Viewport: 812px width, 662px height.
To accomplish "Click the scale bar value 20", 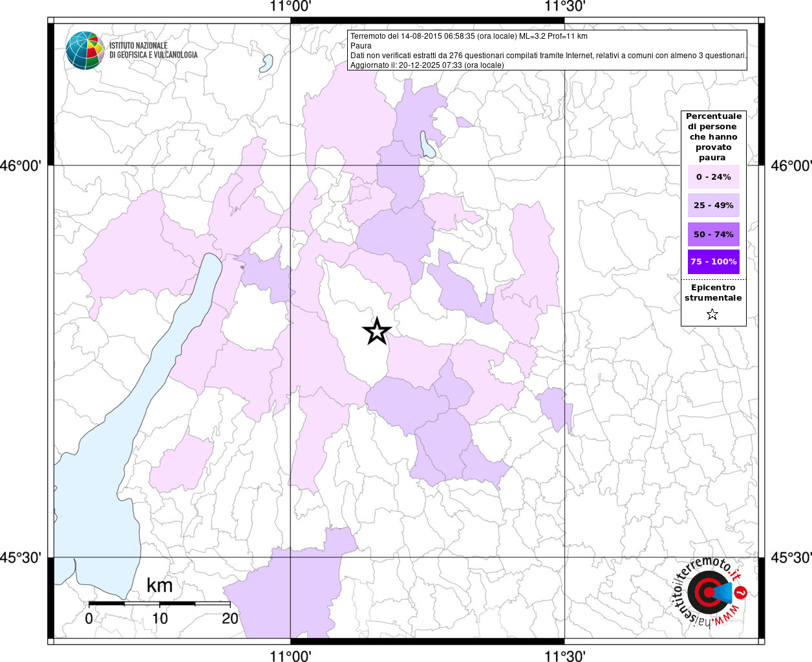I will pos(230,618).
